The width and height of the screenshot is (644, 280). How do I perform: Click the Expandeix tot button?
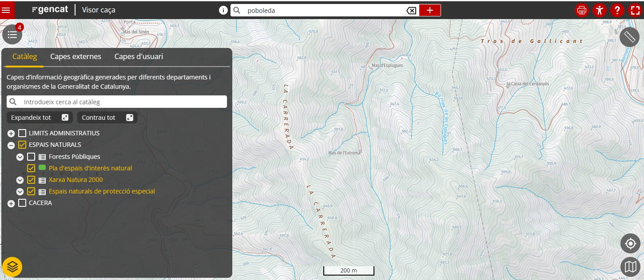tap(40, 118)
